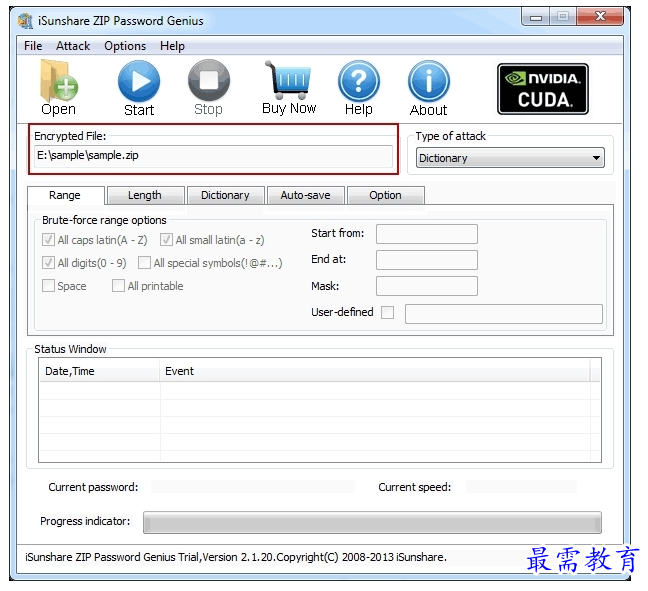Screen dimensions: 648x591
Task: Click the version copyright status bar text
Action: pyautogui.click(x=236, y=557)
